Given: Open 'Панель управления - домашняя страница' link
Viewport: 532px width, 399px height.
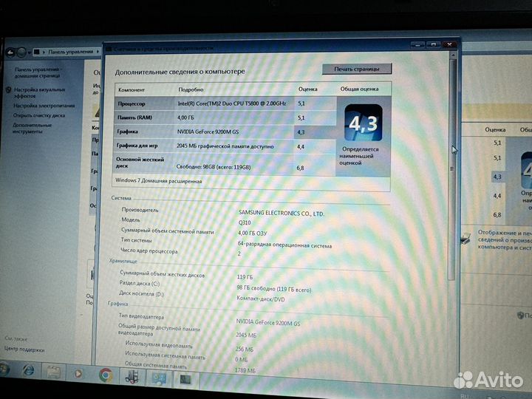Looking at the screenshot, I should [38, 72].
